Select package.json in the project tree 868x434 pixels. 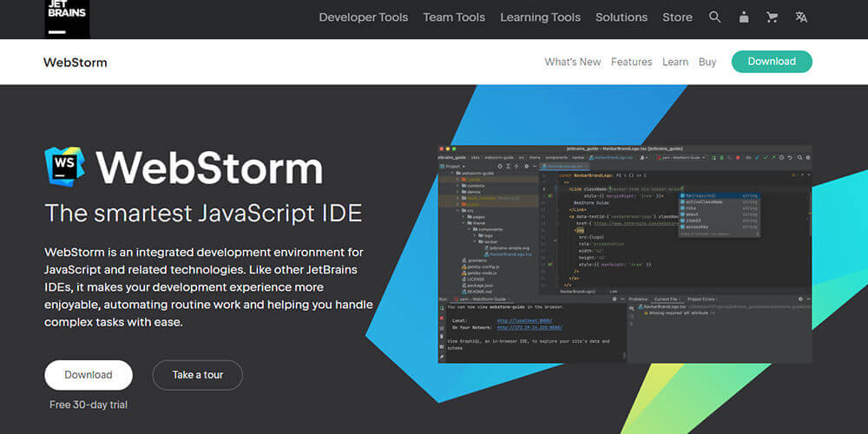point(479,286)
